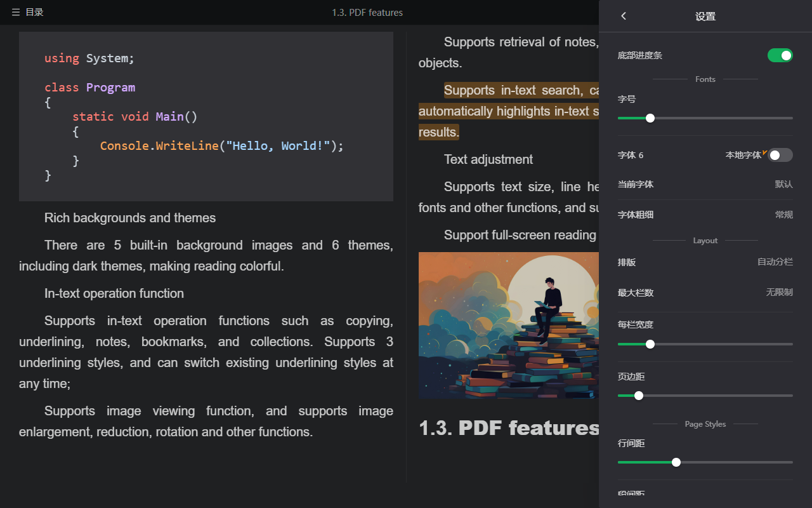The height and width of the screenshot is (508, 812).
Task: Click the 每栏宽度 column width slider handle
Action: [650, 344]
